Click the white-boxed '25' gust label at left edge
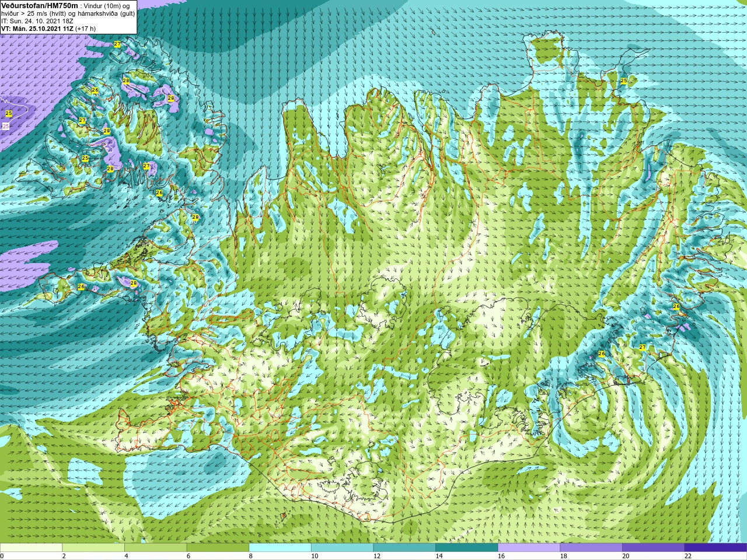This screenshot has height=560, width=747. (x=6, y=125)
